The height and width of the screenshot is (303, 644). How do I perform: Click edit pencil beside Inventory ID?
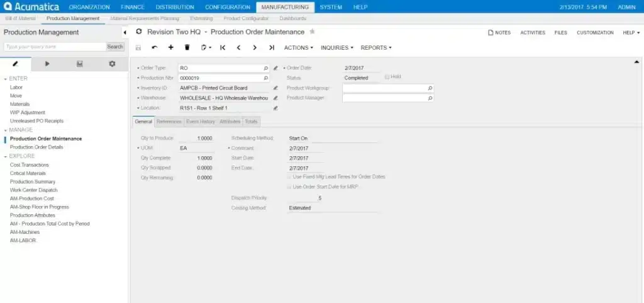point(275,88)
